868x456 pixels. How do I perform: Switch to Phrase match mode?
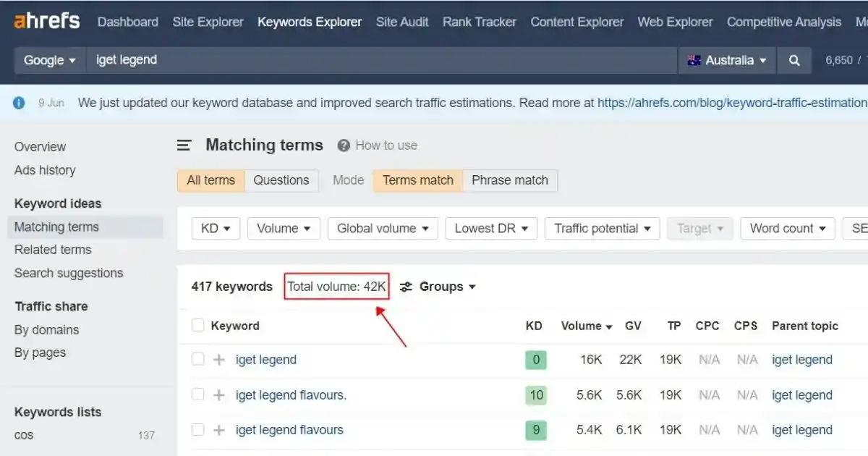pos(510,180)
